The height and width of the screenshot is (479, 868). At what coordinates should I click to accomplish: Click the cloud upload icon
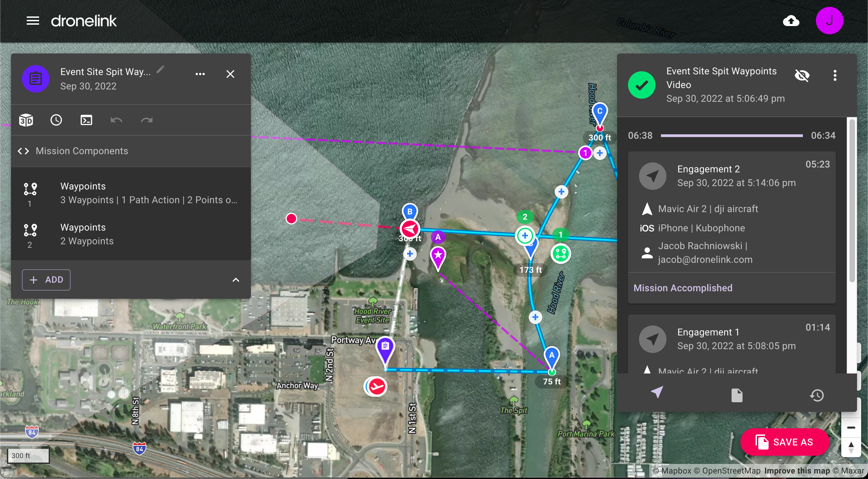click(x=791, y=21)
